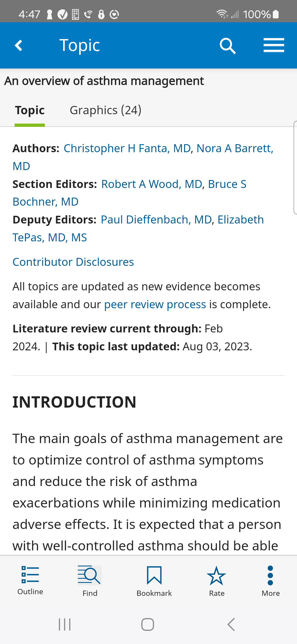Open Contributor Disclosures link
This screenshot has height=644, width=297.
[x=73, y=262]
